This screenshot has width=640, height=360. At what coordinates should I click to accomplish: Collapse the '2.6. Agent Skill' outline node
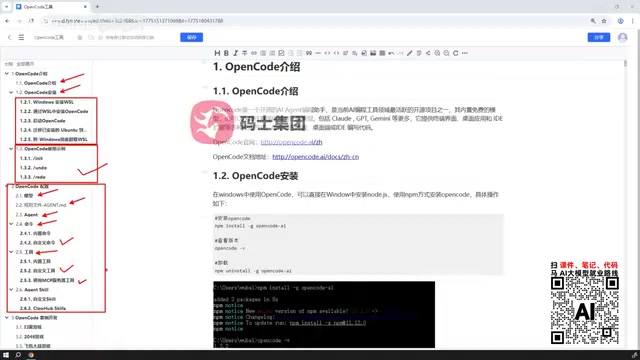click(11, 289)
